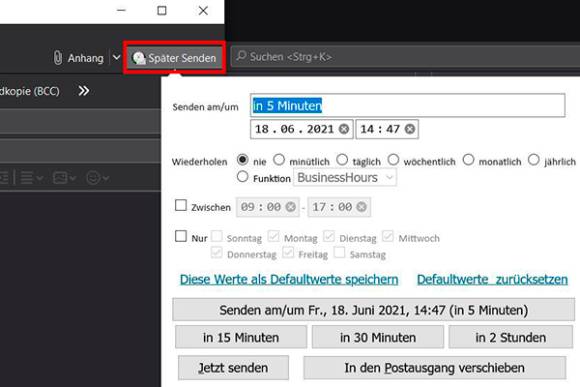Select the 'wöchentlich' repeat option
This screenshot has width=580, height=387.
[x=393, y=159]
